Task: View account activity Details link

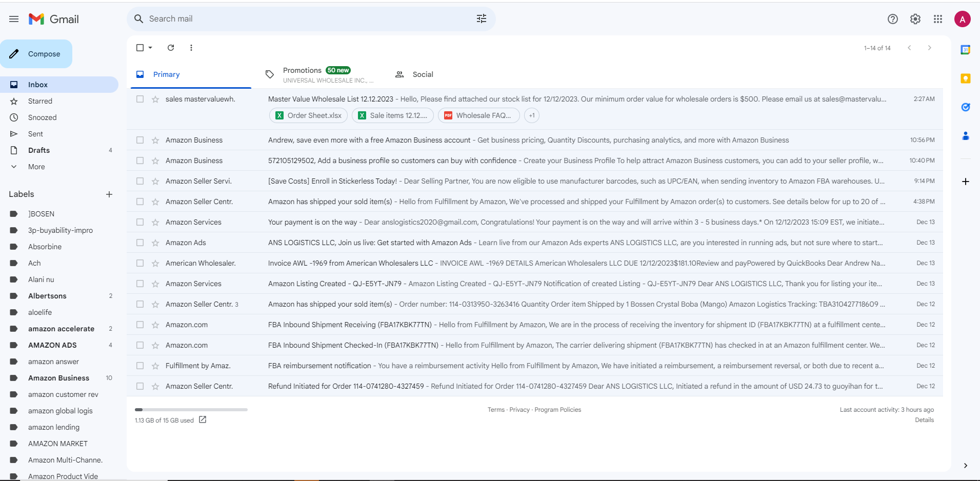Action: point(925,420)
